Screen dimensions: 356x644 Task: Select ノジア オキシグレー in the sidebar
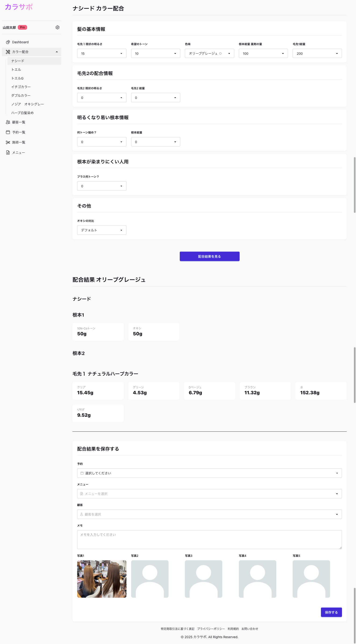click(34, 104)
